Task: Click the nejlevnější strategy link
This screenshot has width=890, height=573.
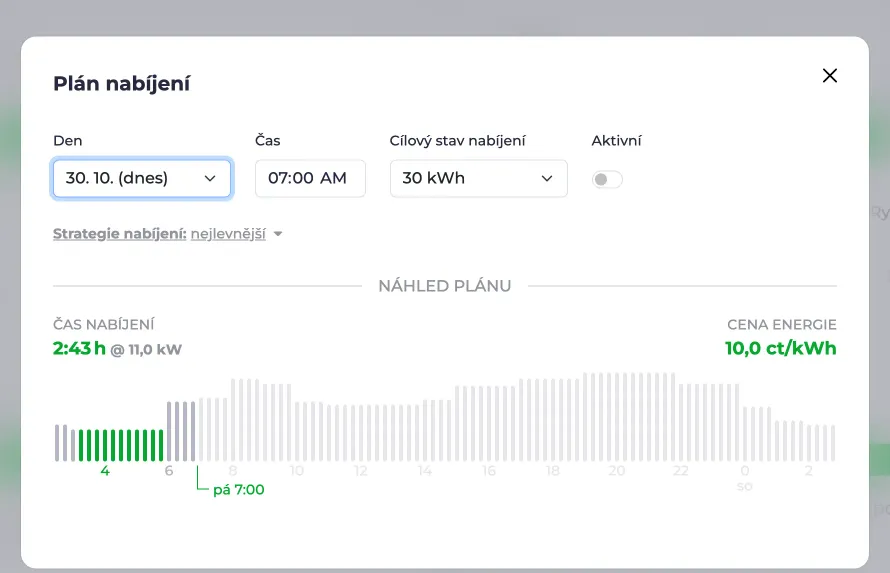Action: point(228,234)
